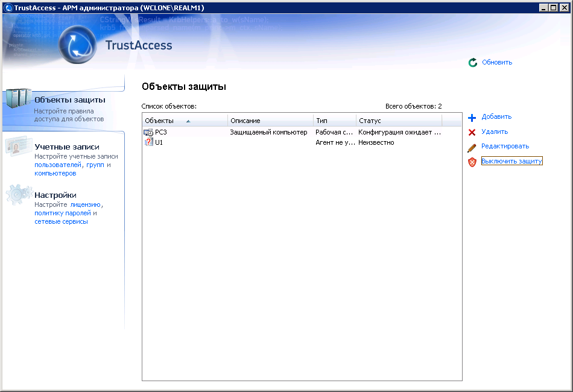The height and width of the screenshot is (392, 573).
Task: Click the U1 unknown agent icon
Action: 148,142
